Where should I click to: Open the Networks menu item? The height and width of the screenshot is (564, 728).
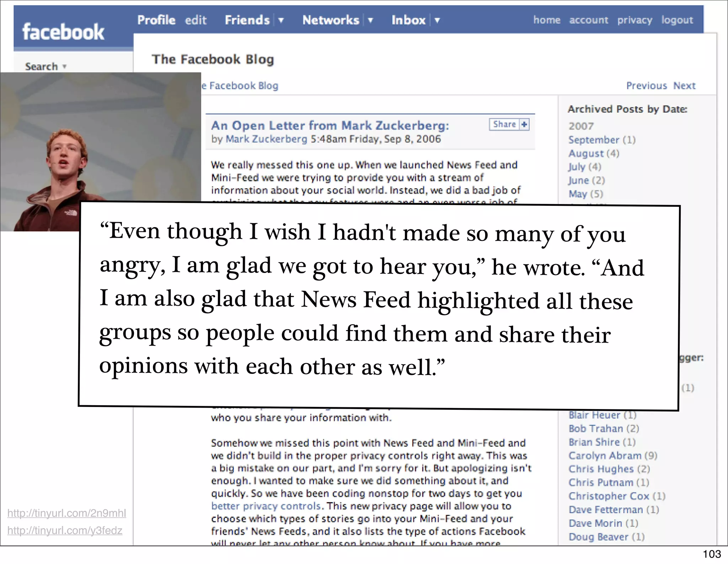pyautogui.click(x=331, y=20)
